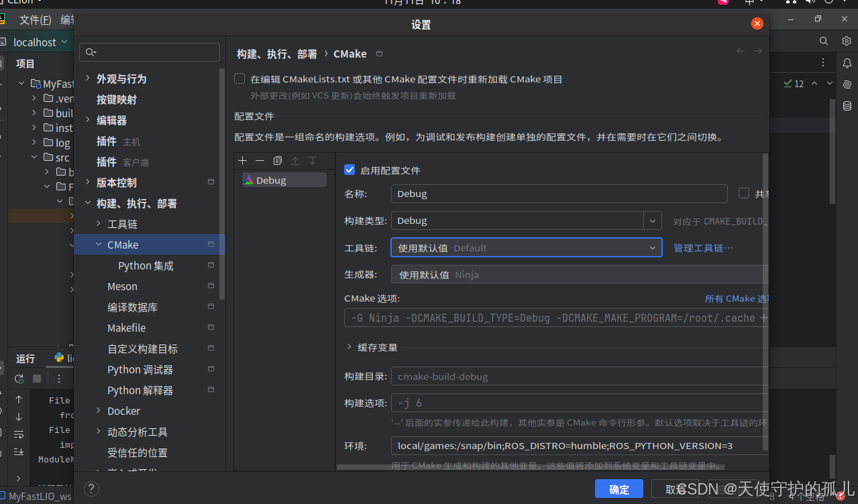Rerun the run configuration in Run panel

tap(19, 379)
